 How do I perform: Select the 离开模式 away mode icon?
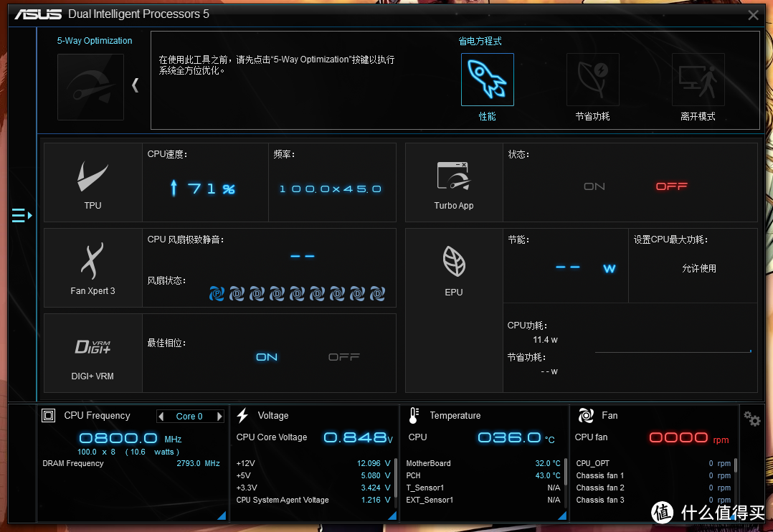pos(698,80)
